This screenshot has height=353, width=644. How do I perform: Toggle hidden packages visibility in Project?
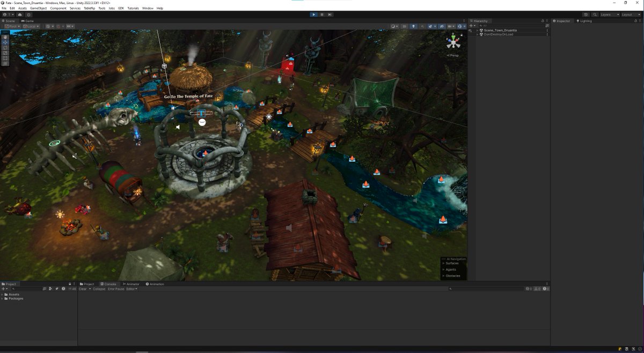pos(72,289)
